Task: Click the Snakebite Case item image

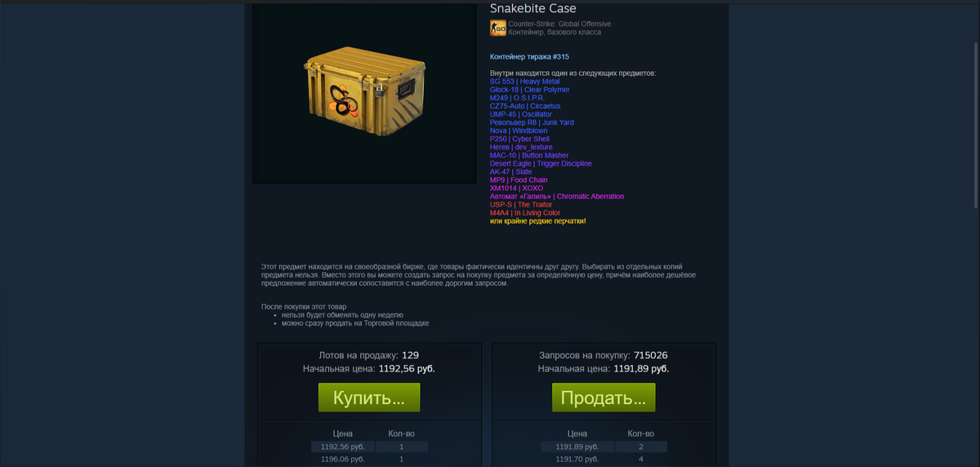Action: click(364, 93)
